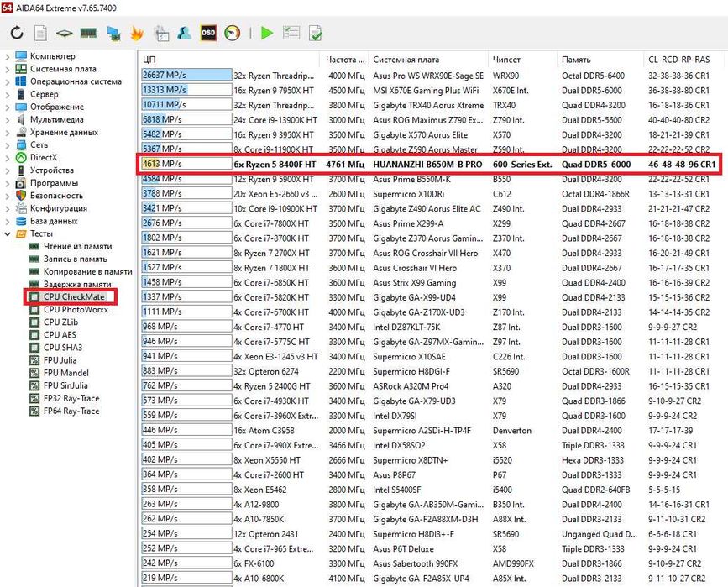Select Программы in the sidebar tree
The height and width of the screenshot is (587, 728).
tap(54, 183)
